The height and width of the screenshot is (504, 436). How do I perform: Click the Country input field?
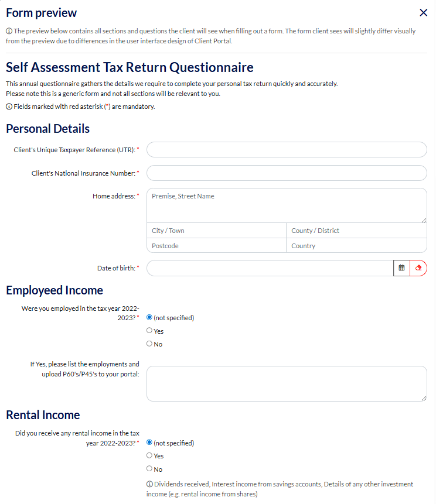point(356,246)
